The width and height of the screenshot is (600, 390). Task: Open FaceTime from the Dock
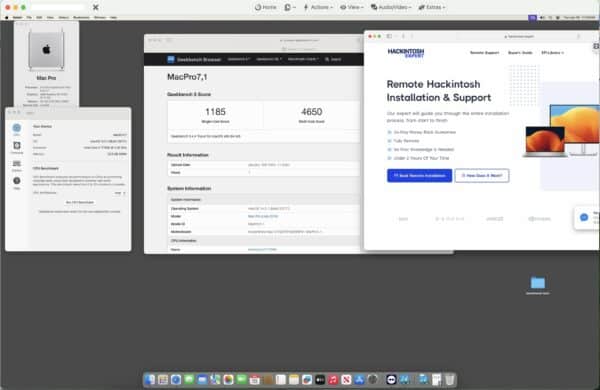tap(241, 379)
